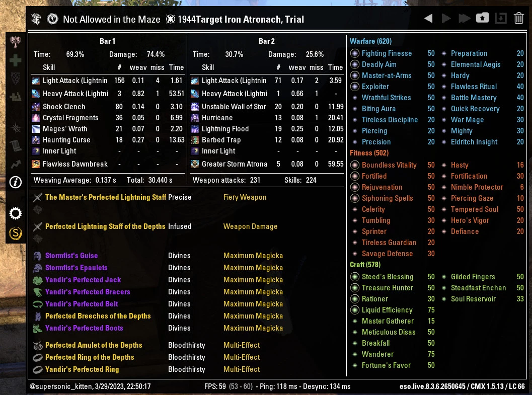The image size is (532, 395).
Task: Save fight with the upload folder icon
Action: 482,19
